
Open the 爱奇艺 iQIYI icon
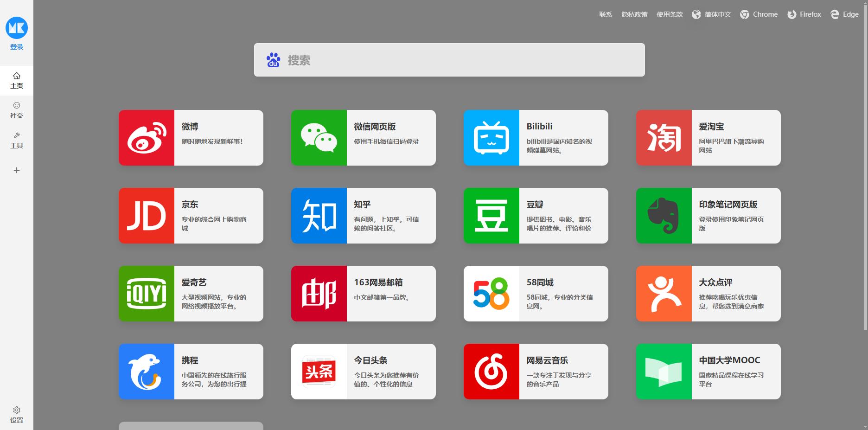[x=147, y=294]
